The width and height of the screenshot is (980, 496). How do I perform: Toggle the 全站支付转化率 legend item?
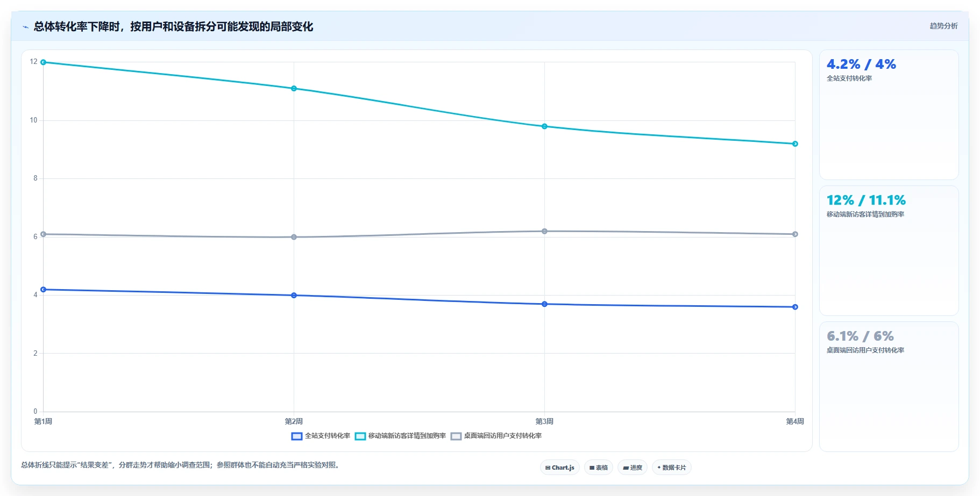pyautogui.click(x=321, y=436)
